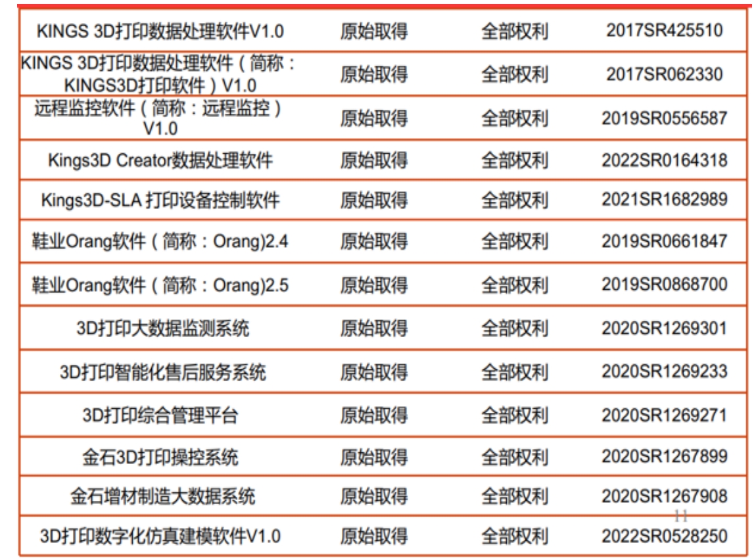Select "原始取得" in the 3D打印综合管理平台 row
The width and height of the screenshot is (754, 560).
(374, 416)
